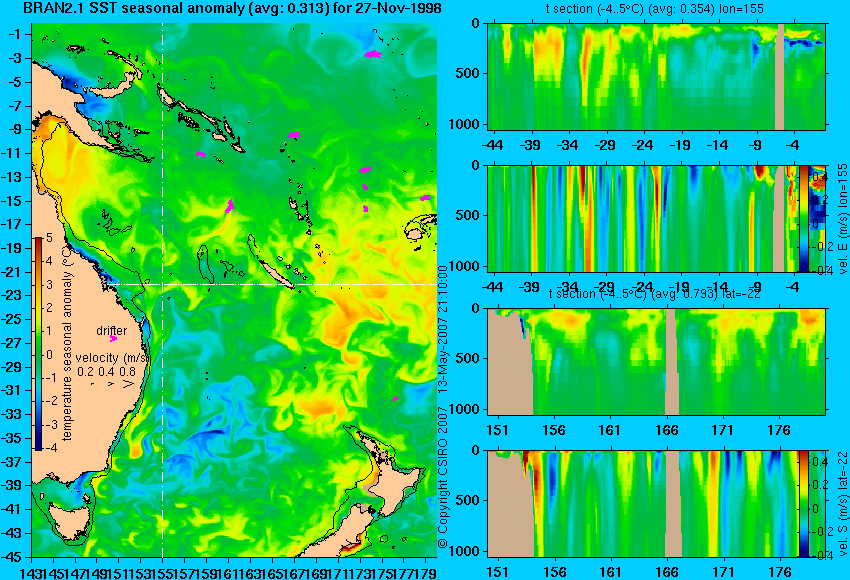This screenshot has width=850, height=580.
Task: Click the magenta drifter symbol in the legend
Action: (113, 339)
